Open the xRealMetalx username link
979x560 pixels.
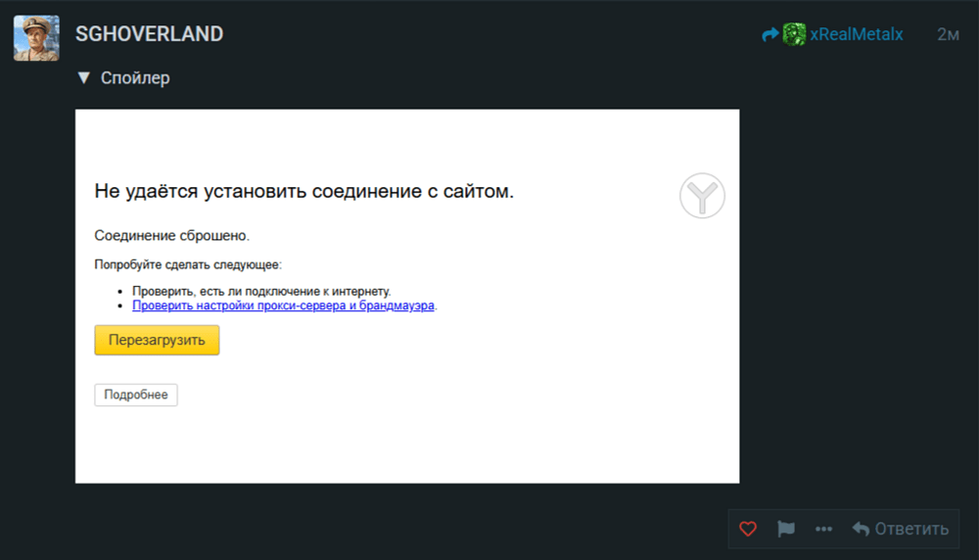[x=856, y=34]
